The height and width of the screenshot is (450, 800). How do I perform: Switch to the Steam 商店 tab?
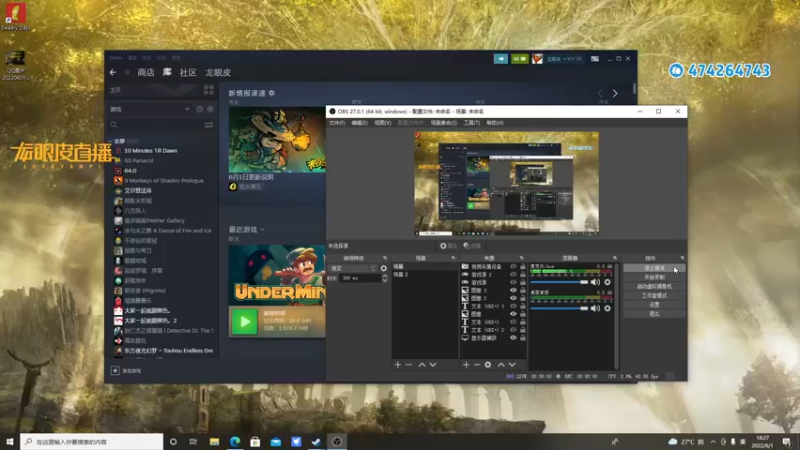pos(146,72)
